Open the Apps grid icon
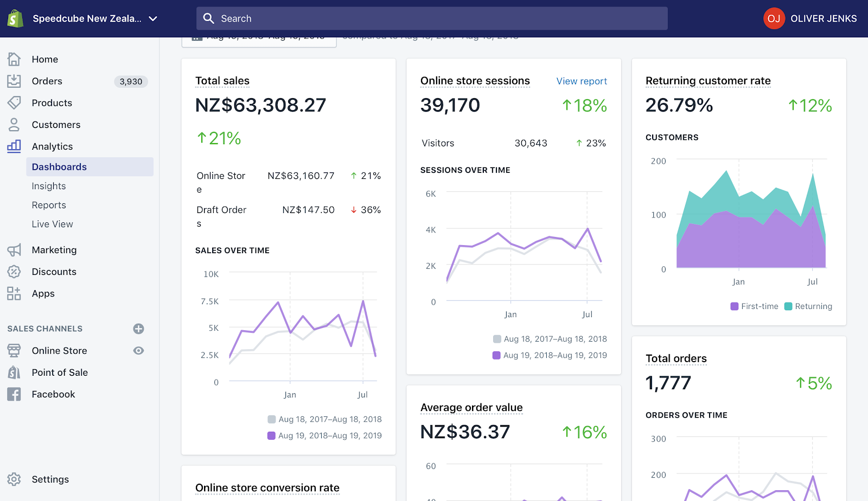Viewport: 868px width, 501px height. 14,293
